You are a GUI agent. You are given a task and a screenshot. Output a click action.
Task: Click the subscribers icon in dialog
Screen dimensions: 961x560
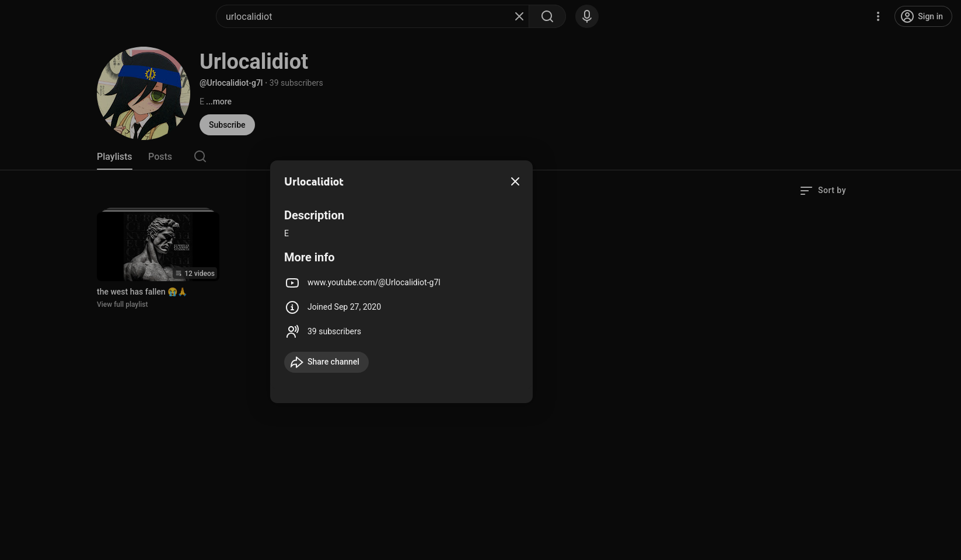tap(292, 331)
